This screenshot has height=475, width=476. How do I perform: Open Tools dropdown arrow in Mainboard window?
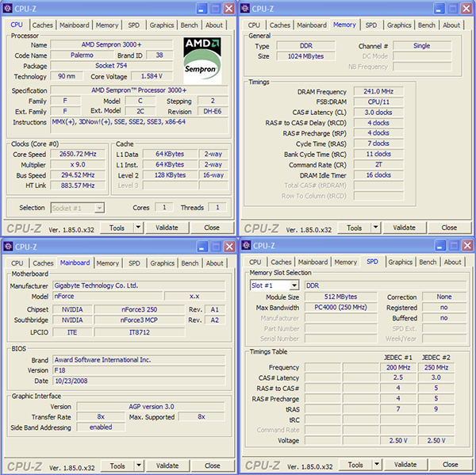coord(139,465)
